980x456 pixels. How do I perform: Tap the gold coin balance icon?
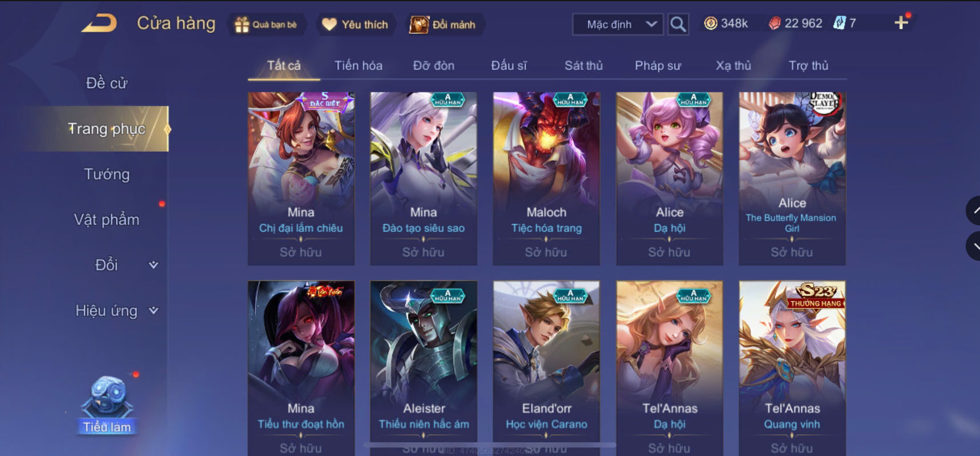[x=710, y=23]
